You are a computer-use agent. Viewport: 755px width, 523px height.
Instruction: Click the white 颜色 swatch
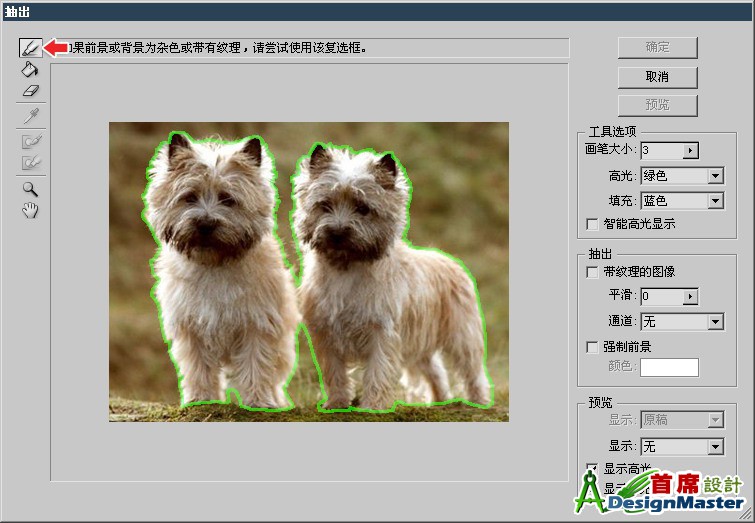pos(669,367)
